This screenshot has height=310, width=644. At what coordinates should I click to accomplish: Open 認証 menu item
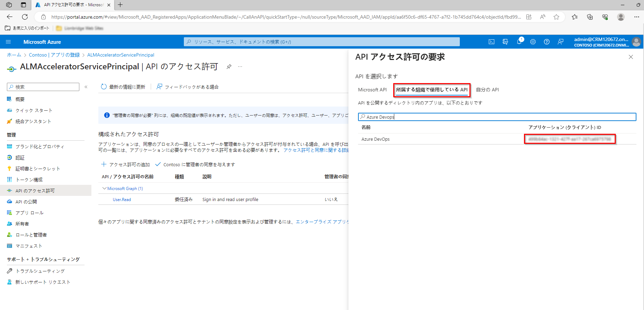click(20, 158)
